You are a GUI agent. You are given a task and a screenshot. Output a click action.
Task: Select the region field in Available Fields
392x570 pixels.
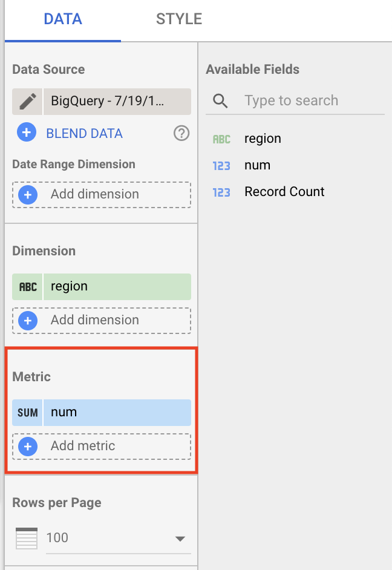click(263, 139)
